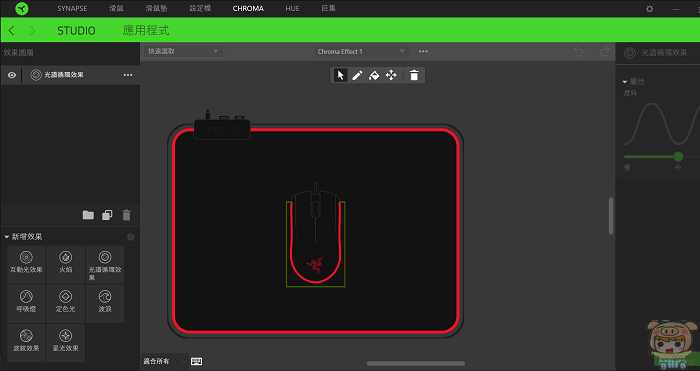Click the 慢 speed label
The height and width of the screenshot is (371, 700).
pos(627,167)
